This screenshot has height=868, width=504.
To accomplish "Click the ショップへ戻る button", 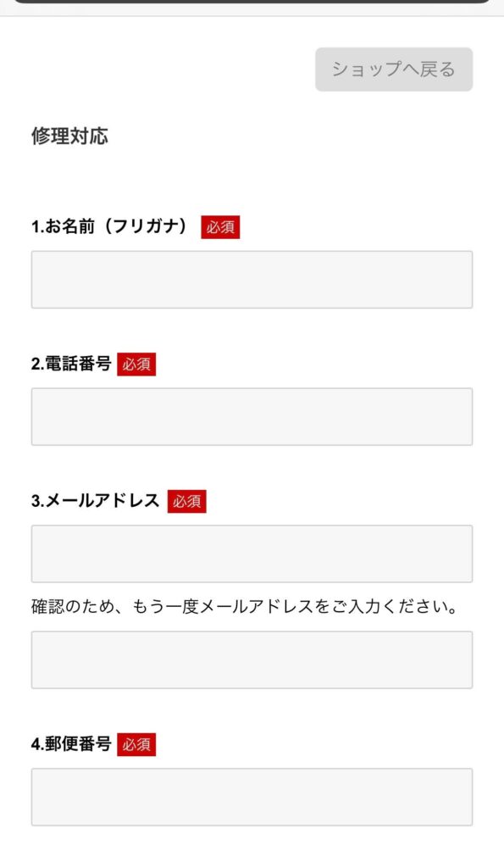I will point(394,70).
